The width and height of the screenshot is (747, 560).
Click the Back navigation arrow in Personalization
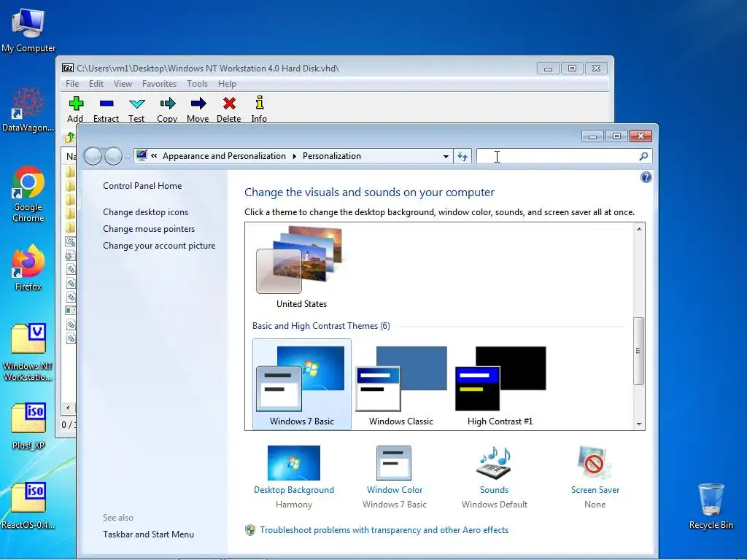pyautogui.click(x=93, y=156)
